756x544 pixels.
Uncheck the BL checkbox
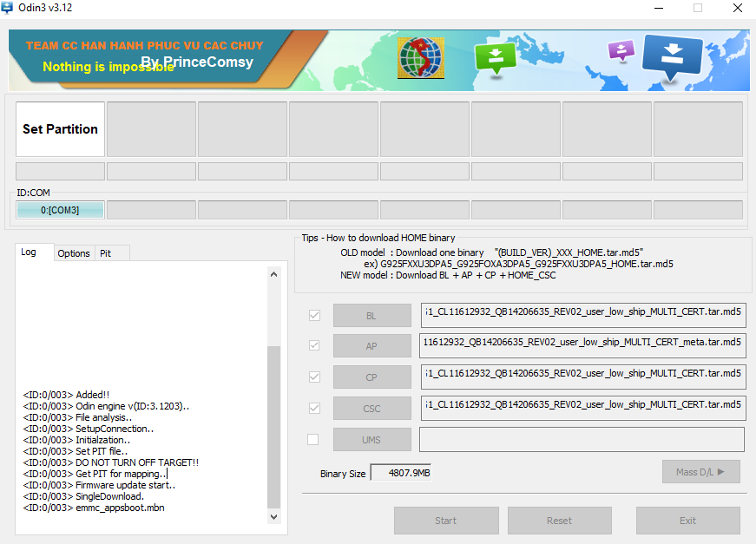tap(314, 315)
